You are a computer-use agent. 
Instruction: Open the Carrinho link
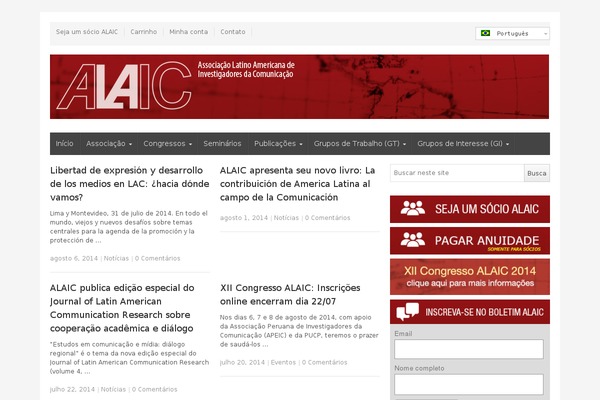143,32
